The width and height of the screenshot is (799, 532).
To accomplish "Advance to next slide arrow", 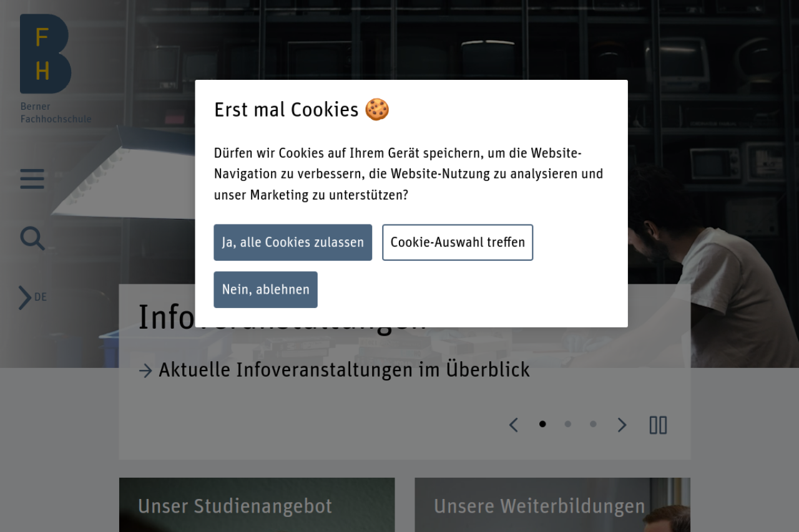I will click(x=622, y=425).
